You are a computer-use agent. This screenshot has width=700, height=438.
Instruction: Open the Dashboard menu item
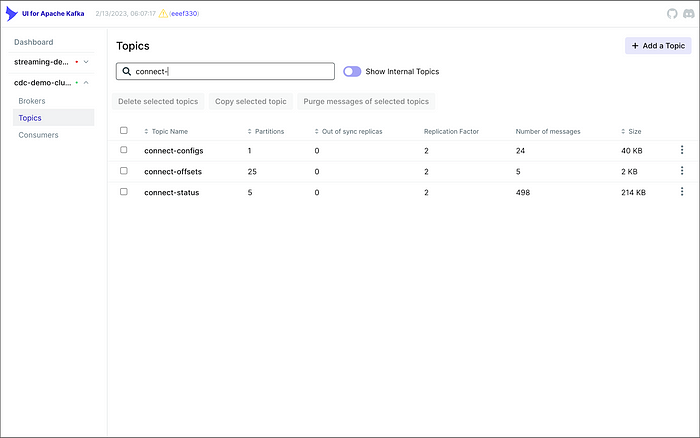coord(33,42)
